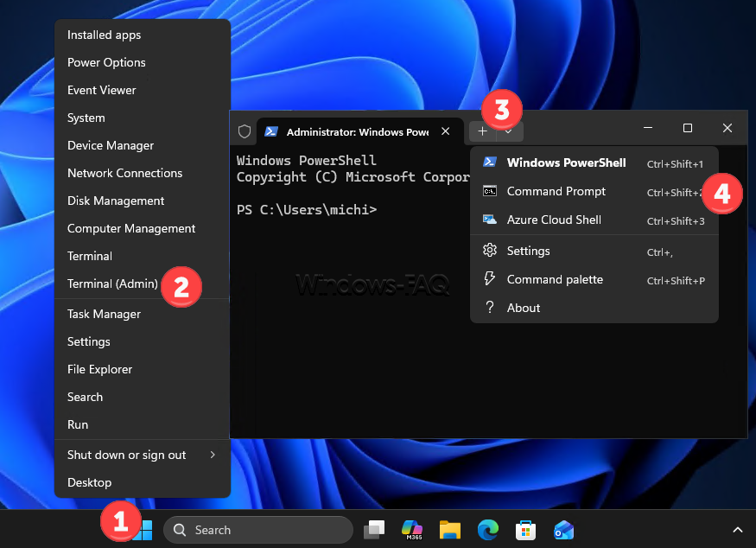Launch Microsoft 365 Copilot from taskbar
756x548 pixels.
[x=412, y=530]
